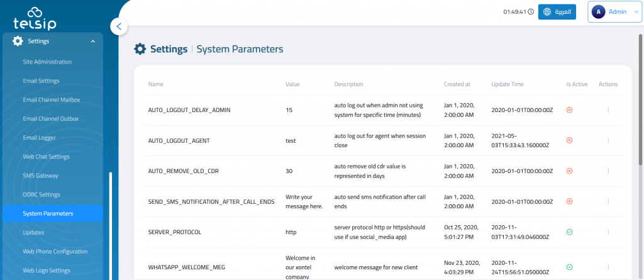Screen dimensions: 644x280
Task: Open actions menu for AUTO_LOGOUT_DELAY_ADMIN row
Action: click(x=608, y=110)
